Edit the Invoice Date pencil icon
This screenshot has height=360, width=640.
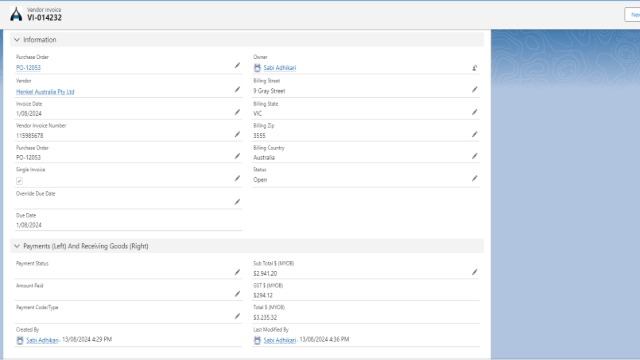tap(237, 112)
